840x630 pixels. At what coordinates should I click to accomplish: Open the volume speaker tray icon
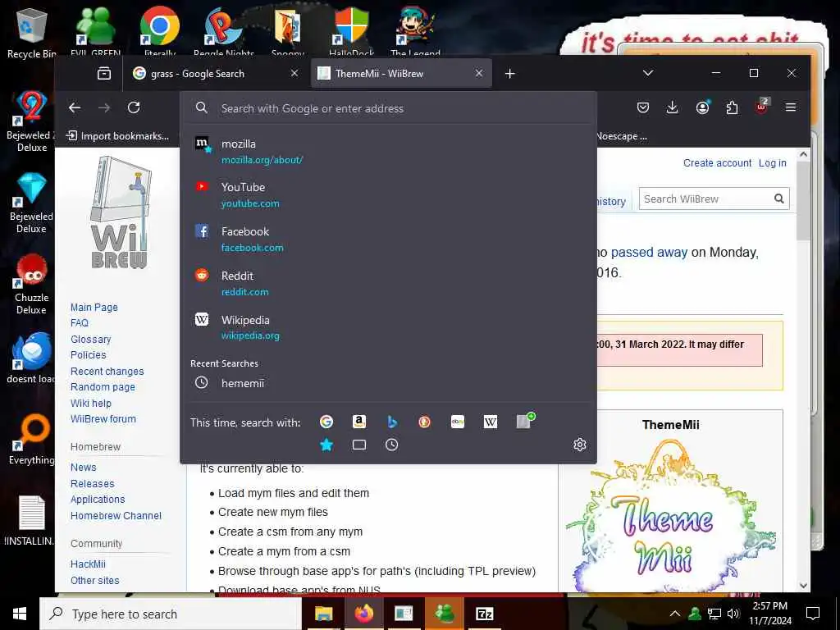click(x=733, y=614)
